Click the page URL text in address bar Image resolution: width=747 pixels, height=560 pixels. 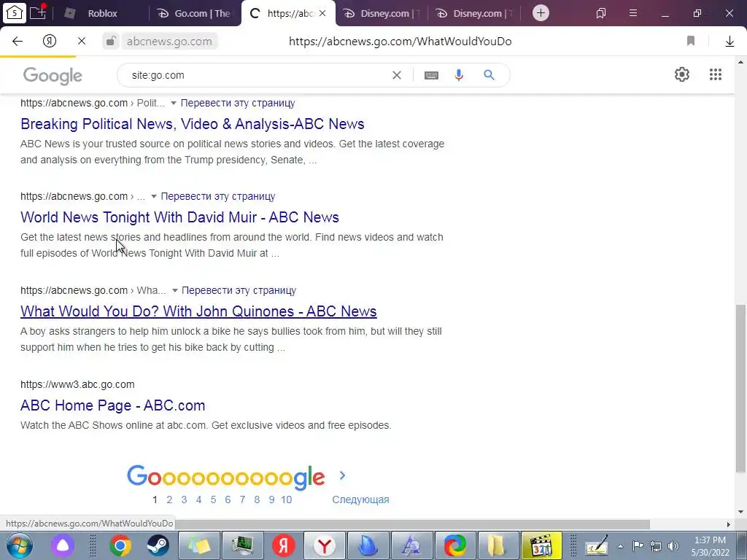click(x=400, y=42)
